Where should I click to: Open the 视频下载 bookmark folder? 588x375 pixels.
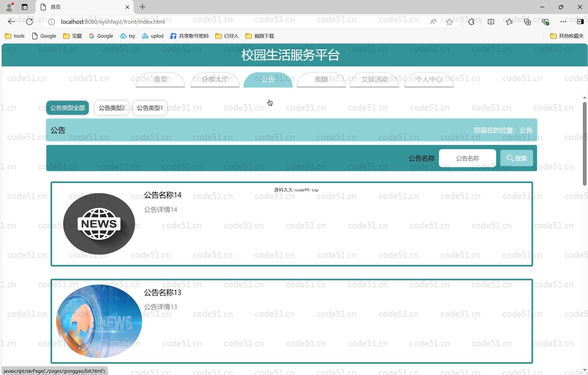(x=260, y=36)
